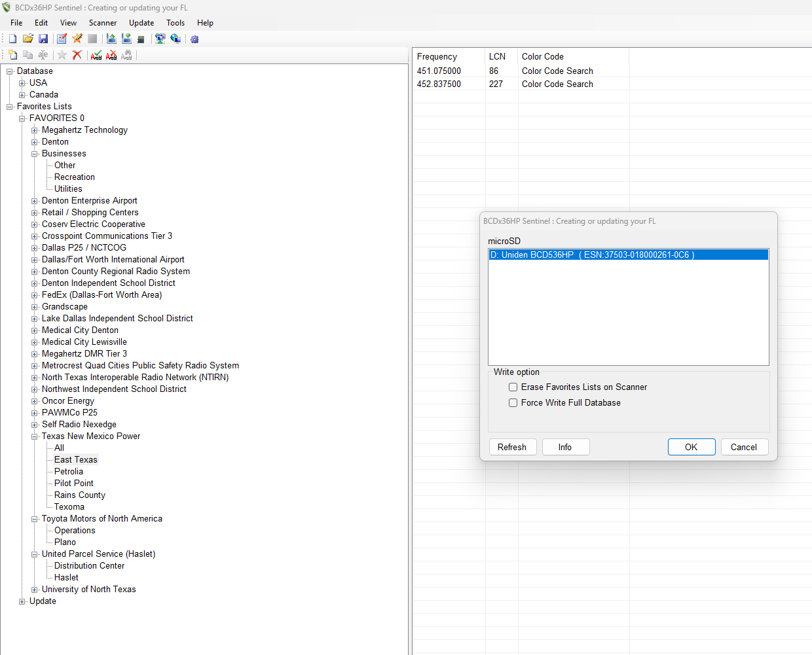
Task: Click the globe with monitor icon
Action: tap(175, 39)
